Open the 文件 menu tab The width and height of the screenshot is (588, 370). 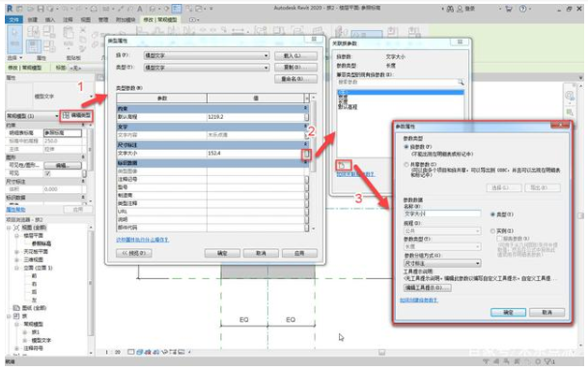click(14, 19)
